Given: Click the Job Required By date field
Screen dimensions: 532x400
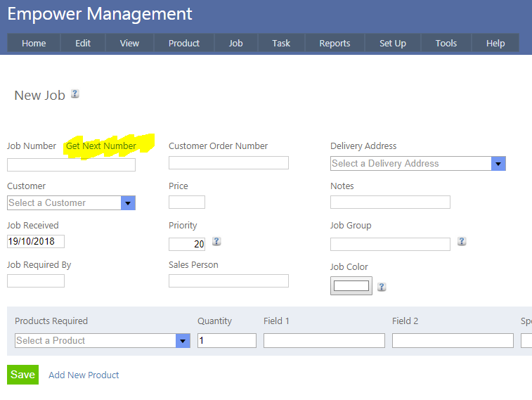Looking at the screenshot, I should [x=36, y=281].
